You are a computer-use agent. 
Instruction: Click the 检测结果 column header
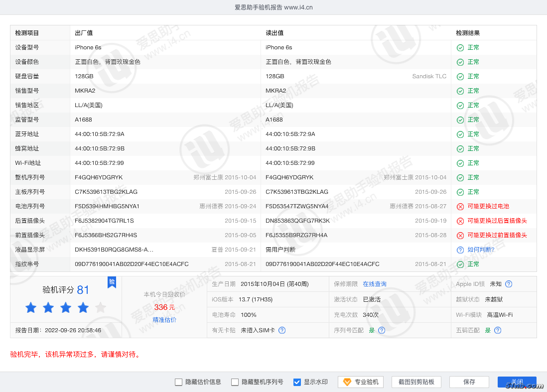(468, 33)
